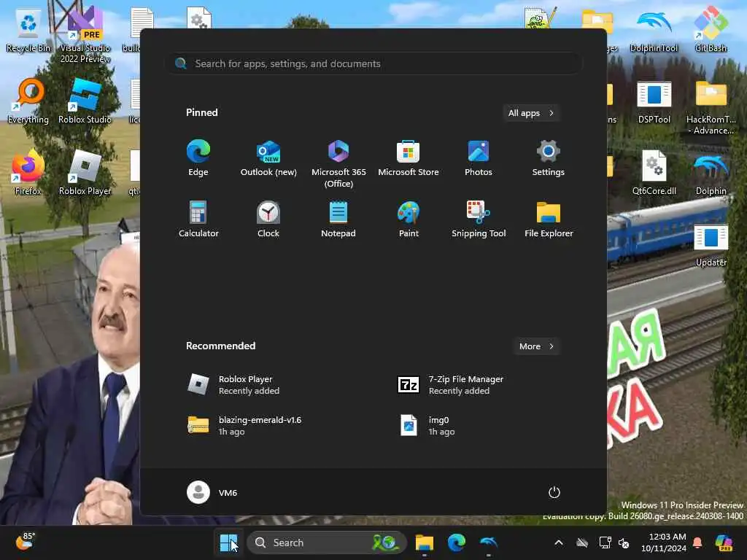Show hidden system tray icons
This screenshot has height=560, width=747.
559,542
